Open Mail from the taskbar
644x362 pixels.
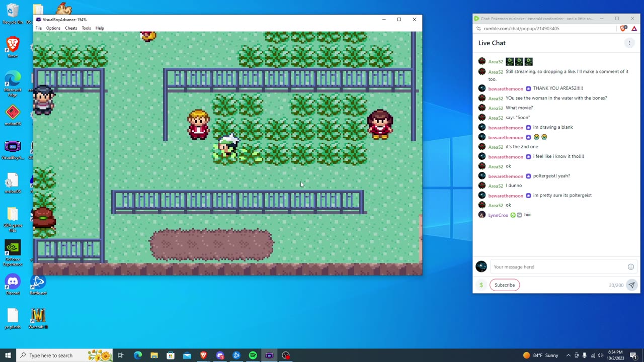click(187, 355)
